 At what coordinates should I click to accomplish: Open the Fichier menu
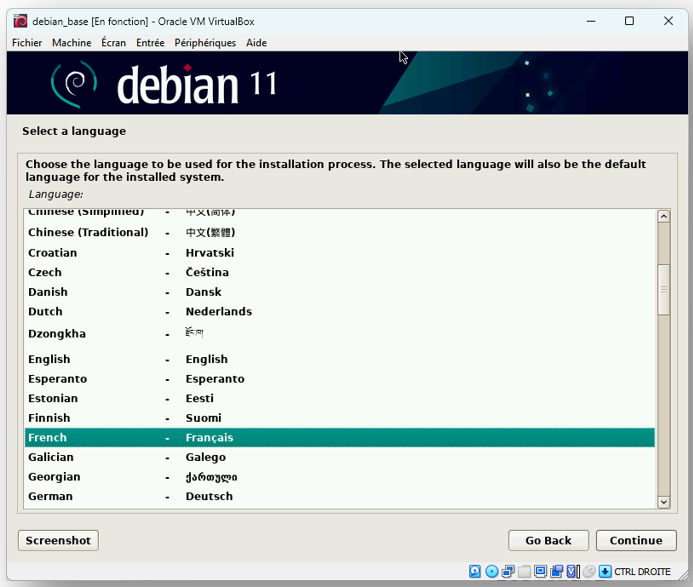(x=27, y=43)
